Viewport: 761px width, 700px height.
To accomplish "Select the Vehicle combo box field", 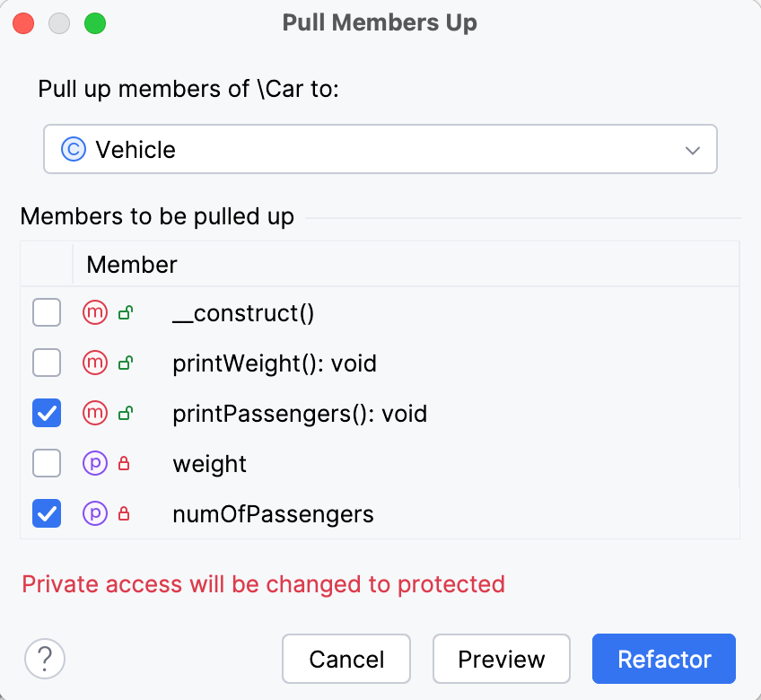I will pyautogui.click(x=359, y=148).
